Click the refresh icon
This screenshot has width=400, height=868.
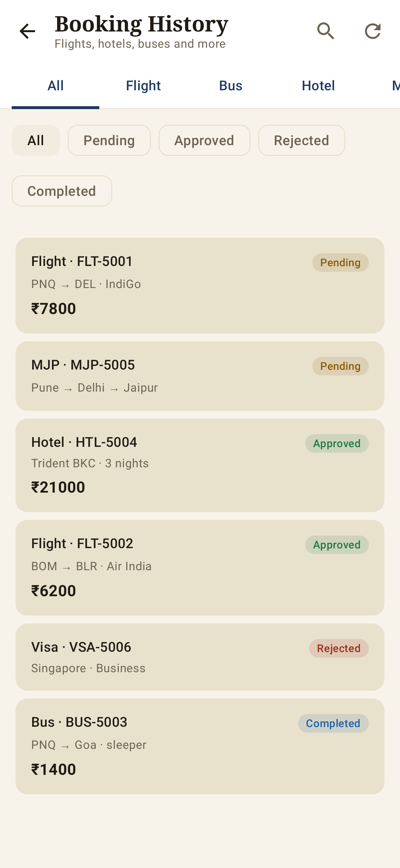pos(372,31)
